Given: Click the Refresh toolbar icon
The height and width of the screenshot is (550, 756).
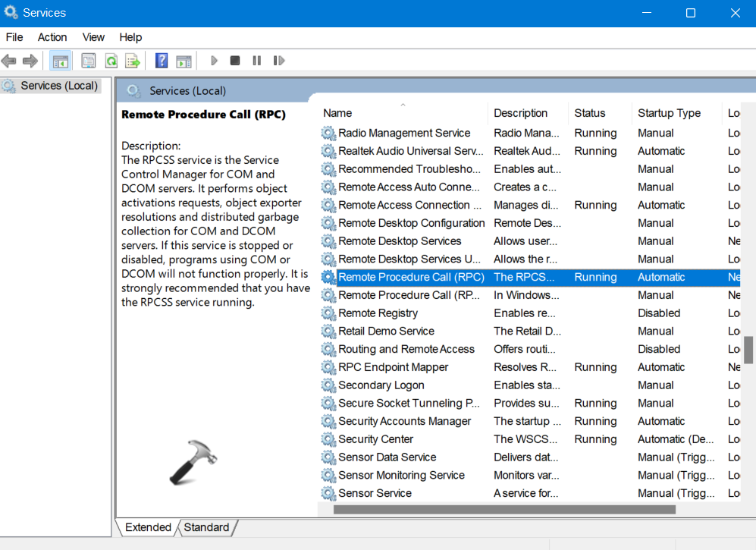Looking at the screenshot, I should 111,61.
